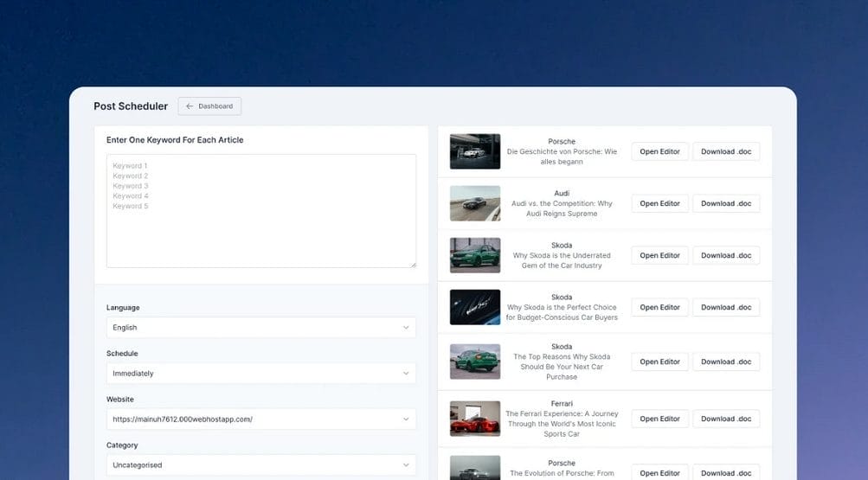Screen dimensions: 868x480
Task: Download .doc for the Ferrari Experience article
Action: 726,419
